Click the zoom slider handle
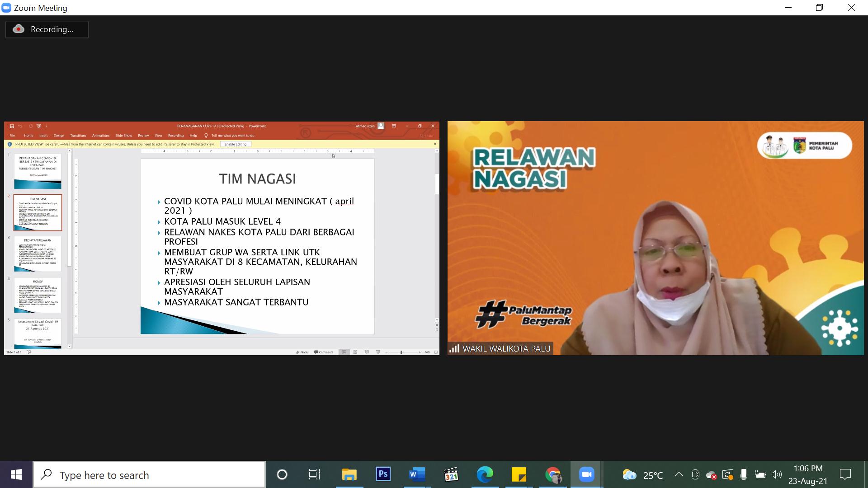The width and height of the screenshot is (868, 488). point(401,352)
